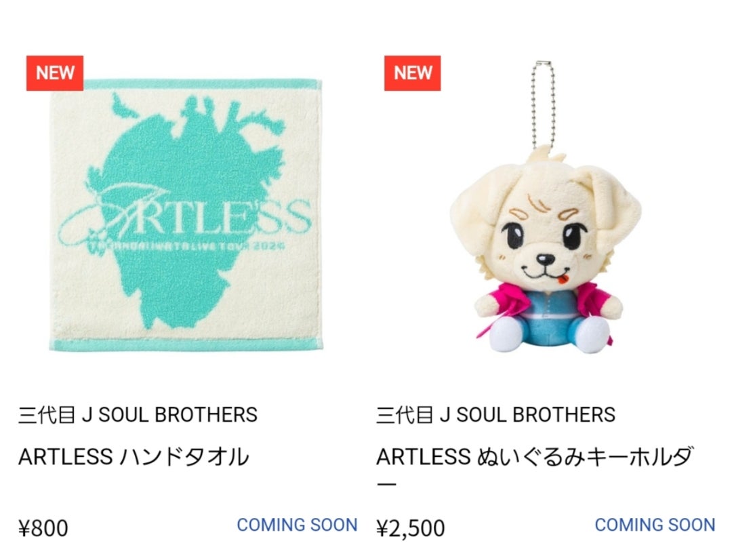Click COMING SOON beside the ¥2,500 price
Viewport: 732px width, 560px height.
point(655,525)
